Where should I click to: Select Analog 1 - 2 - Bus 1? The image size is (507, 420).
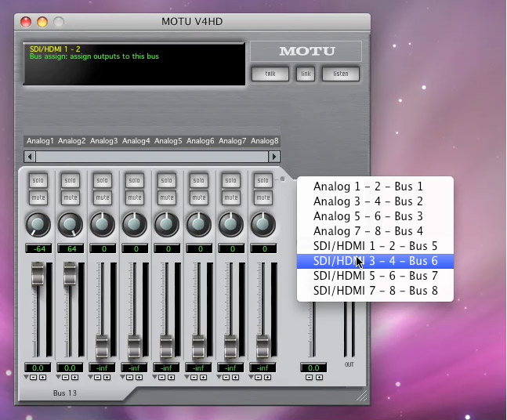375,186
